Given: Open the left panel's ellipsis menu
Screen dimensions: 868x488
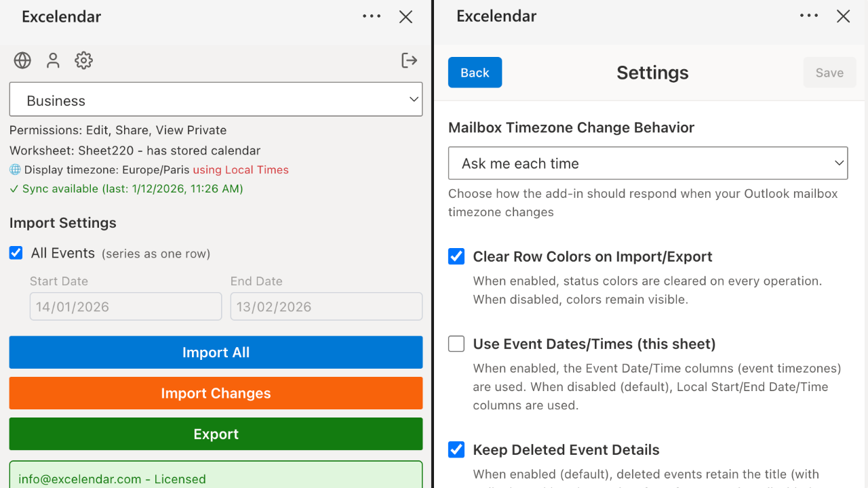Looking at the screenshot, I should coord(372,16).
